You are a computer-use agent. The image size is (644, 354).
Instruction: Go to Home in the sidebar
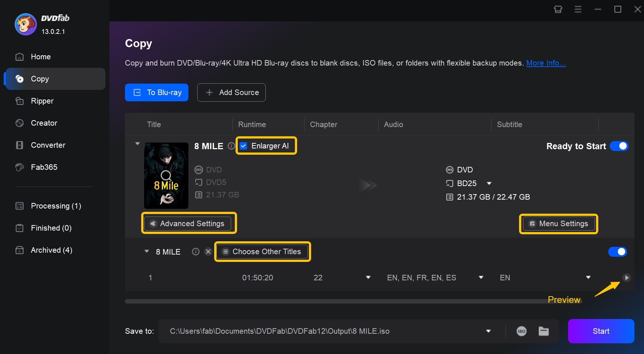tap(41, 57)
